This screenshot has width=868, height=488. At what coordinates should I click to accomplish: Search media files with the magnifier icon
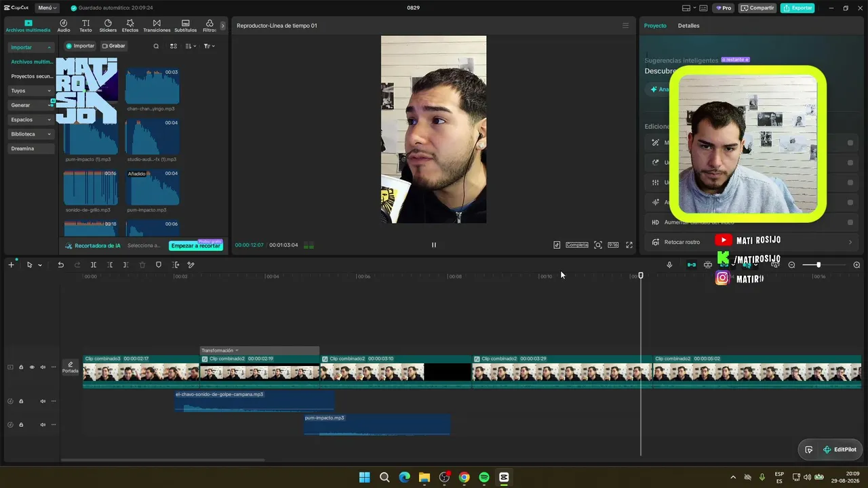[x=156, y=46]
